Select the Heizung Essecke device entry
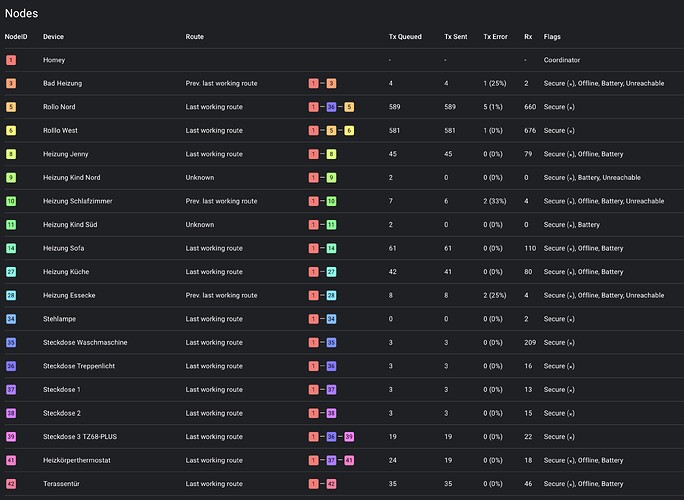 (69, 295)
